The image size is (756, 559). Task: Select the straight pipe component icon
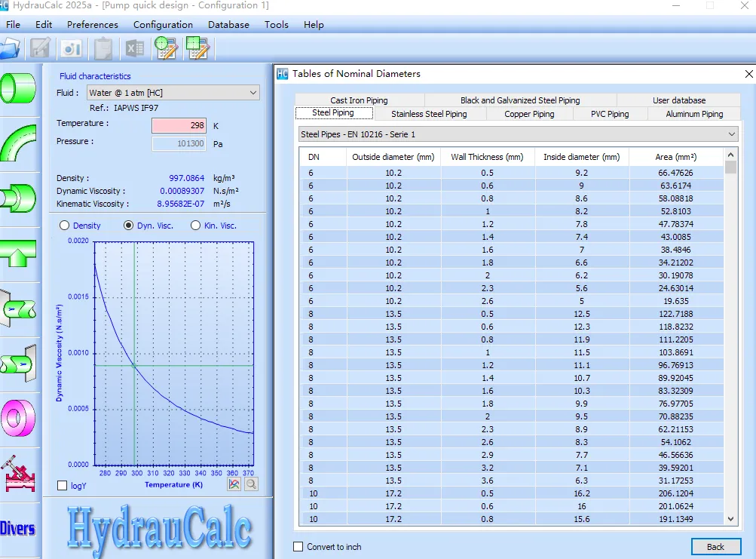[x=18, y=88]
